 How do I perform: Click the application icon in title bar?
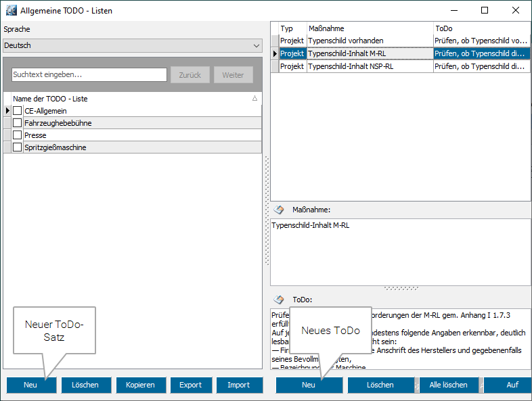click(x=12, y=11)
